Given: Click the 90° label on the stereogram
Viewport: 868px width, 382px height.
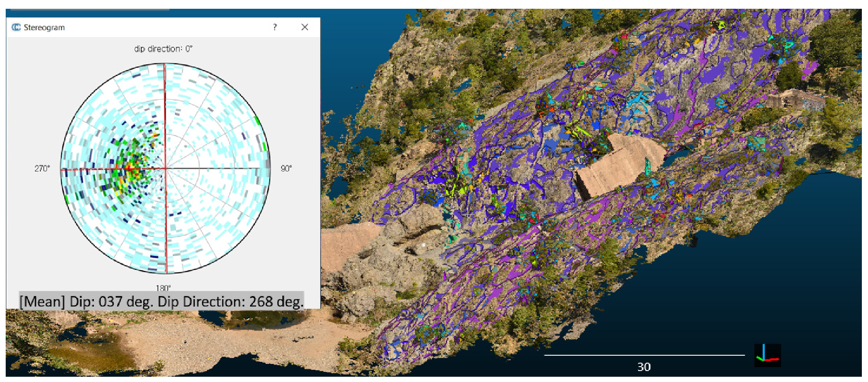Looking at the screenshot, I should pyautogui.click(x=286, y=168).
